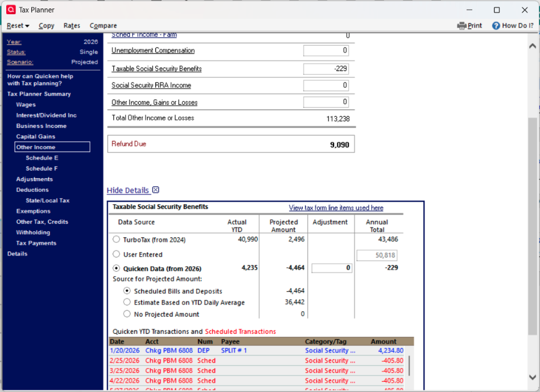The image size is (540, 392).
Task: Click the SPLIT # 1 payee entry
Action: click(234, 350)
